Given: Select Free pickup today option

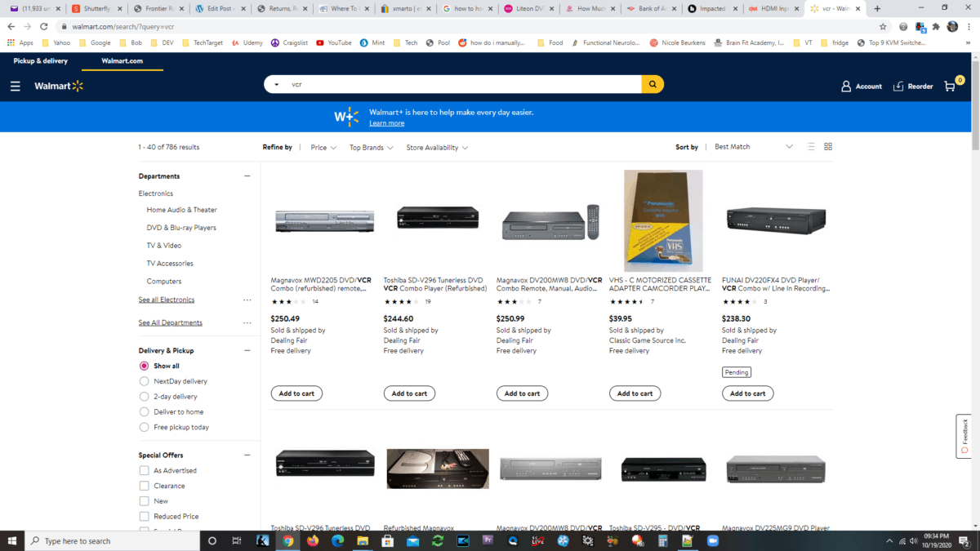Looking at the screenshot, I should coord(145,427).
